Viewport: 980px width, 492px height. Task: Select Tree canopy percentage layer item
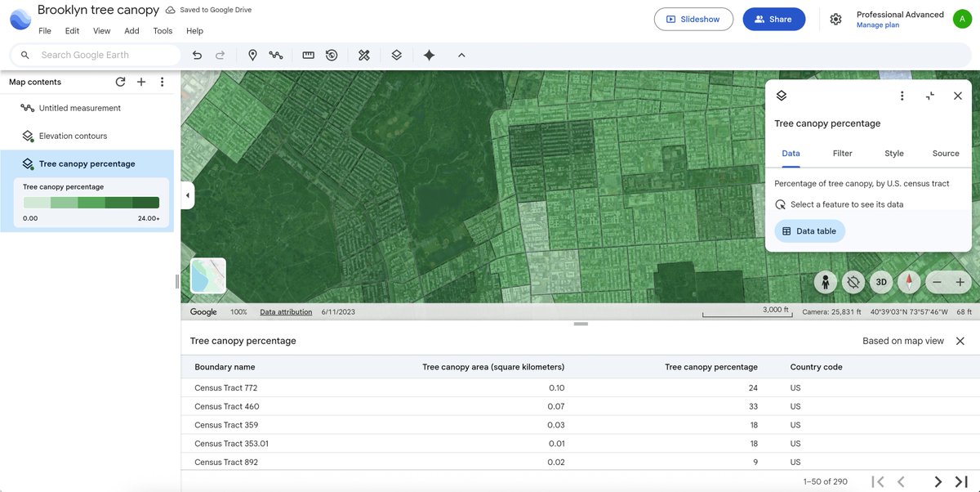87,163
